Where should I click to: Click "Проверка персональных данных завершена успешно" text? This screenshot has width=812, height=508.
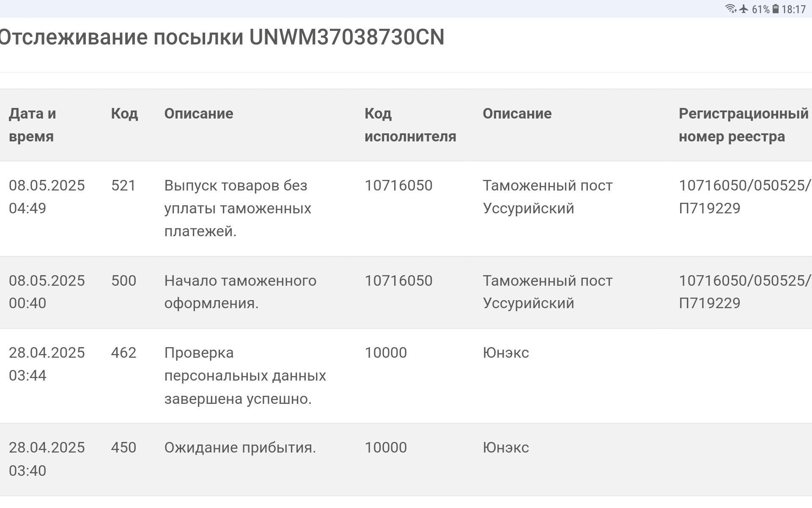point(245,375)
